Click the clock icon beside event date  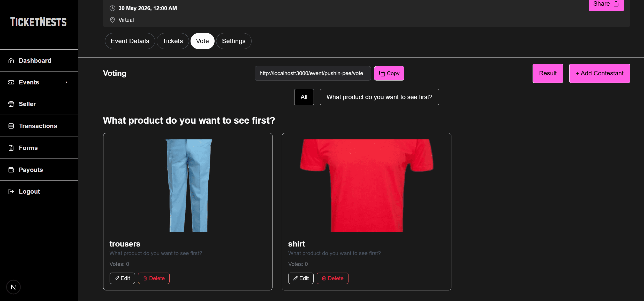point(112,8)
